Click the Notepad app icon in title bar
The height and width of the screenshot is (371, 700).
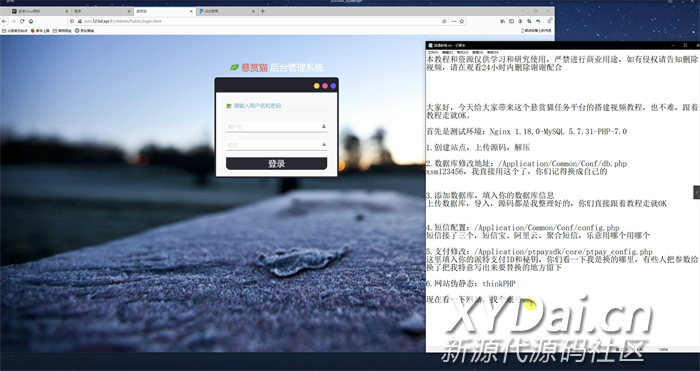(x=430, y=45)
